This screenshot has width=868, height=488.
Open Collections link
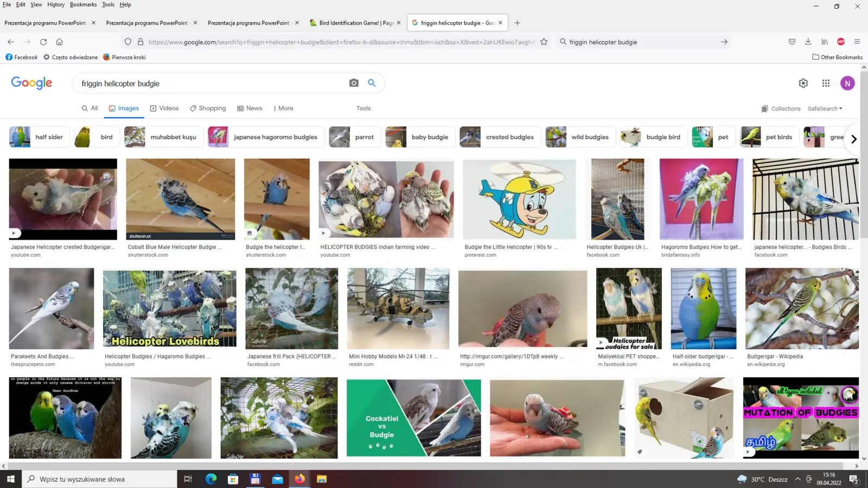coord(781,108)
